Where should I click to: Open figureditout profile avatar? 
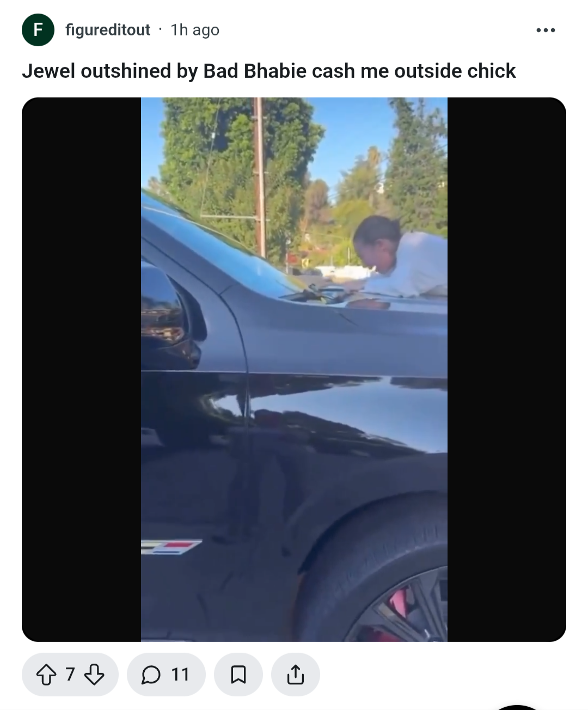click(x=38, y=30)
